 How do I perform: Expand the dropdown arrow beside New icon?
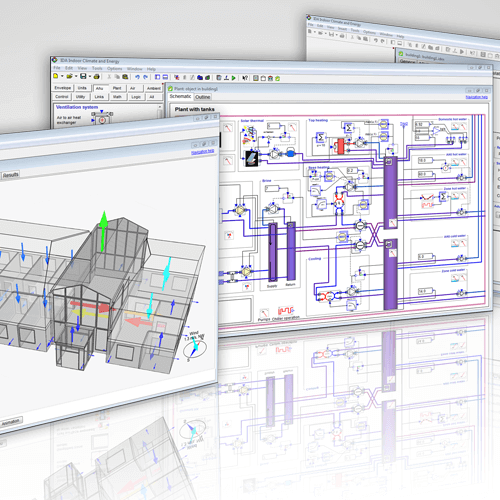62,76
